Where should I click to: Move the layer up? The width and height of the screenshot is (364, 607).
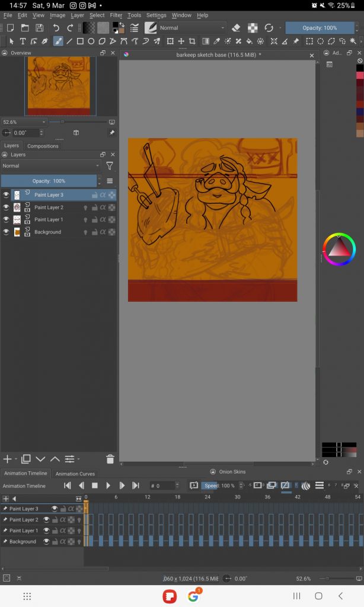coord(55,459)
